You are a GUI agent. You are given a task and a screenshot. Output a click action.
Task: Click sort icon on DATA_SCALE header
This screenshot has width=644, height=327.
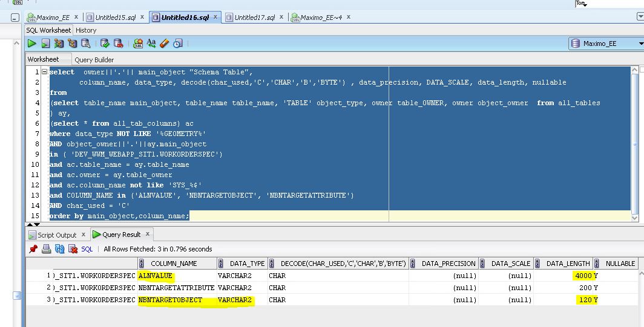pyautogui.click(x=482, y=264)
